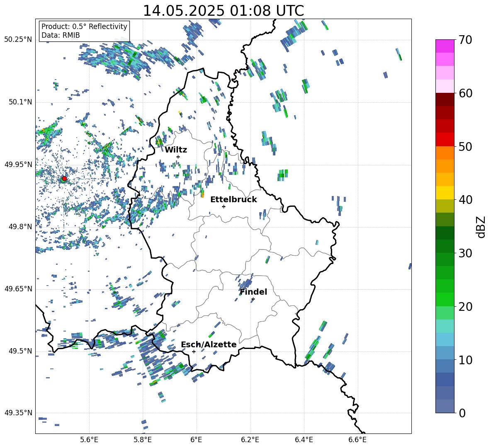Screen dimensions: 491x448
Task: Click the 50 value on colorbar
Action: pos(466,147)
